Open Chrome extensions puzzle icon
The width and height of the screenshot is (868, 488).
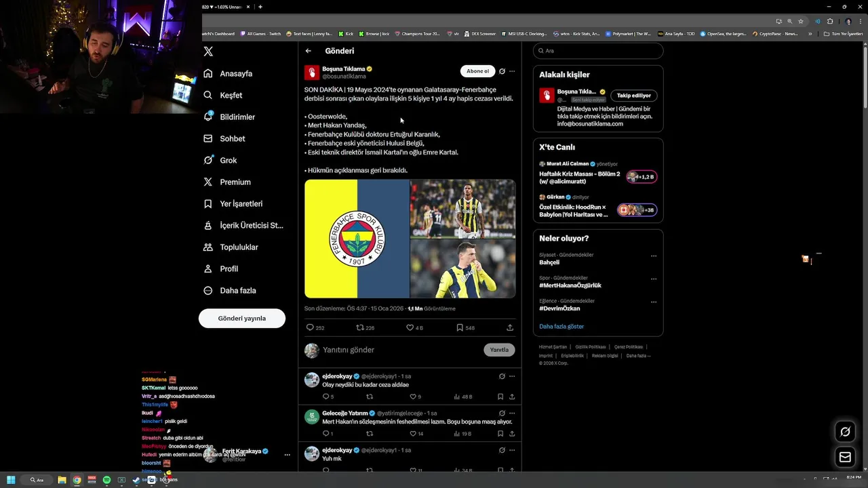pos(830,21)
